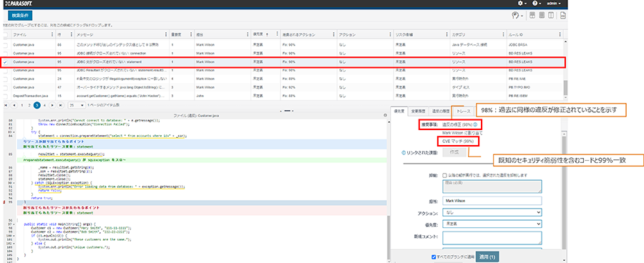Click the 検索条件 search criteria button
Image resolution: width=644 pixels, height=263 pixels.
[x=20, y=16]
